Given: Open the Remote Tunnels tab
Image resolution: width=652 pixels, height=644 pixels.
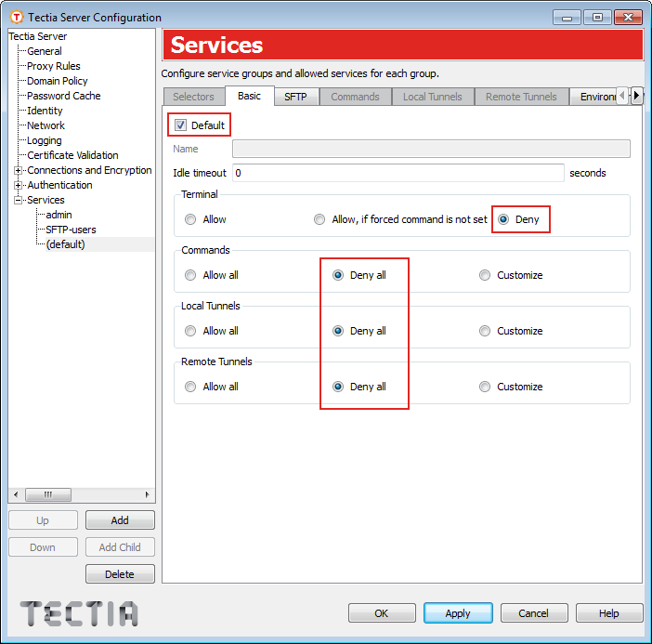Looking at the screenshot, I should (521, 97).
